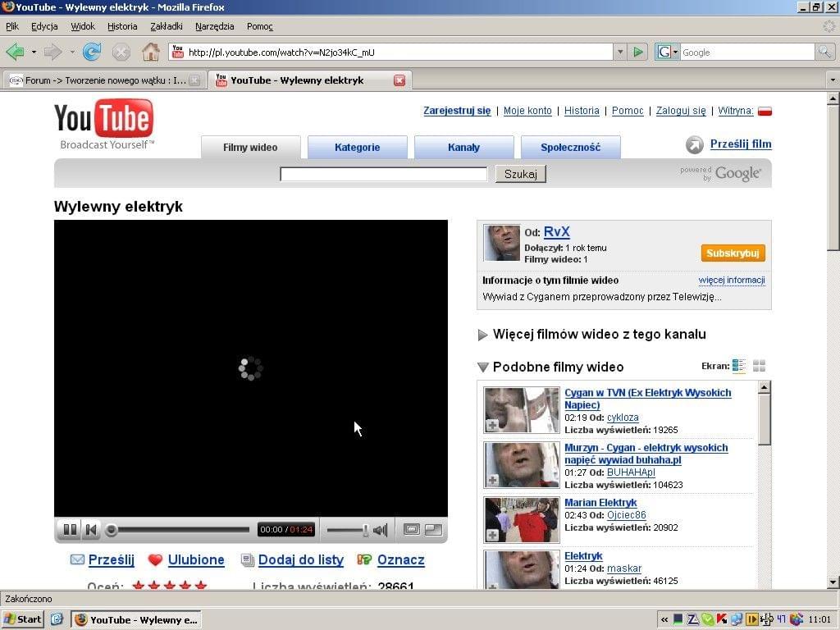The height and width of the screenshot is (630, 840).
Task: Open the Plik menu
Action: pos(11,26)
